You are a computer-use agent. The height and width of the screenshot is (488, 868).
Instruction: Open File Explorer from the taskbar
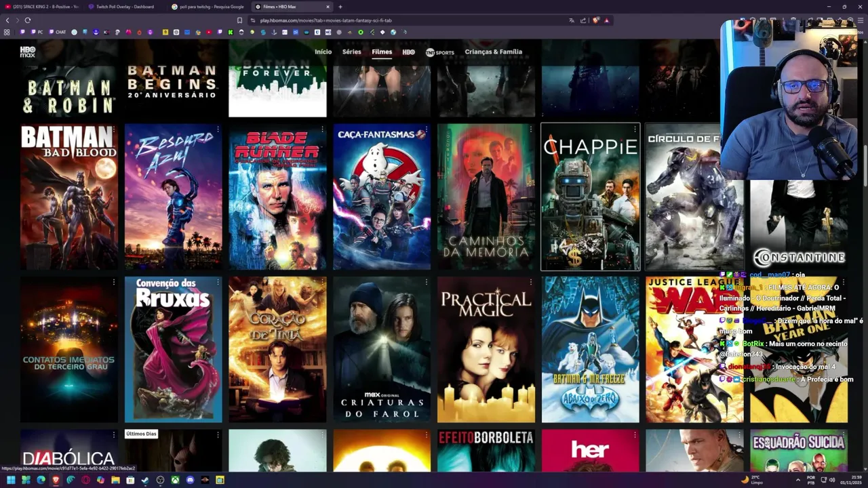pyautogui.click(x=115, y=480)
